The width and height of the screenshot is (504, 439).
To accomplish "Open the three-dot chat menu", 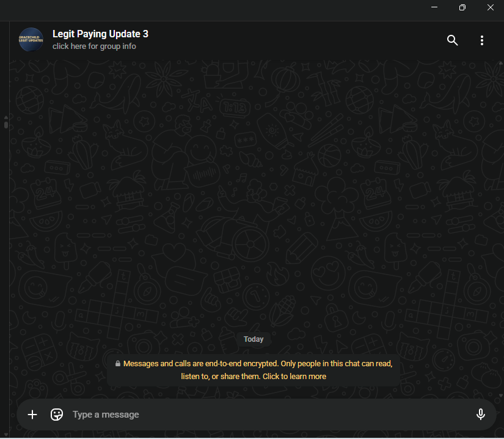I will coord(482,40).
